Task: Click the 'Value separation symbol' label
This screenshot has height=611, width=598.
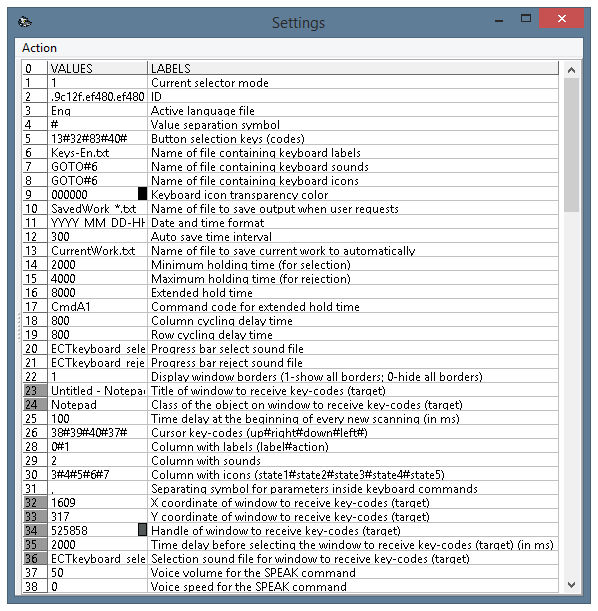Action: (215, 125)
